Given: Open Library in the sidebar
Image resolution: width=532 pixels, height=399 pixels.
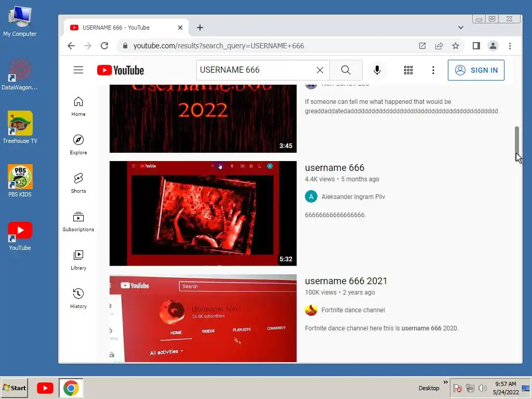Looking at the screenshot, I should (x=78, y=260).
